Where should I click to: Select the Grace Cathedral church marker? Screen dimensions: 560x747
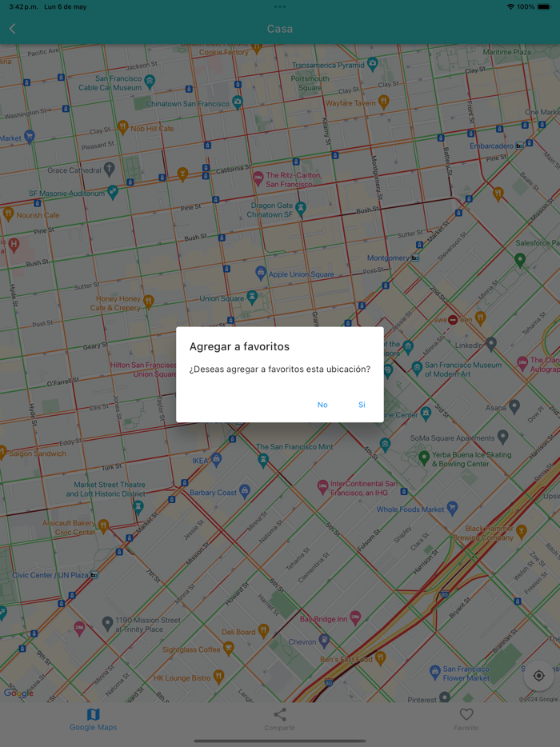[109, 169]
